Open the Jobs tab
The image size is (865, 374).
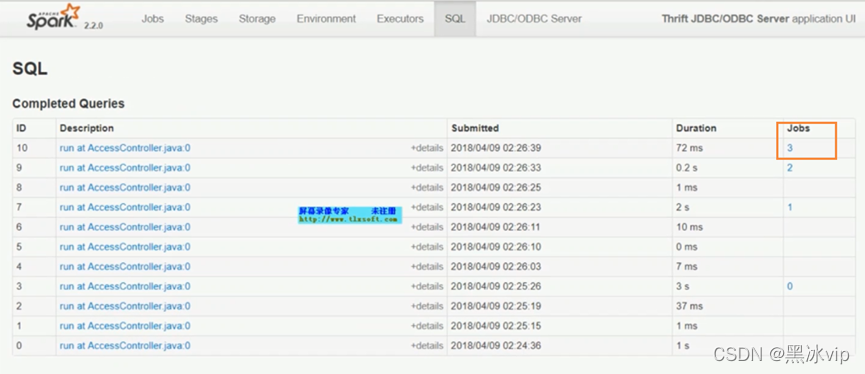[x=152, y=19]
